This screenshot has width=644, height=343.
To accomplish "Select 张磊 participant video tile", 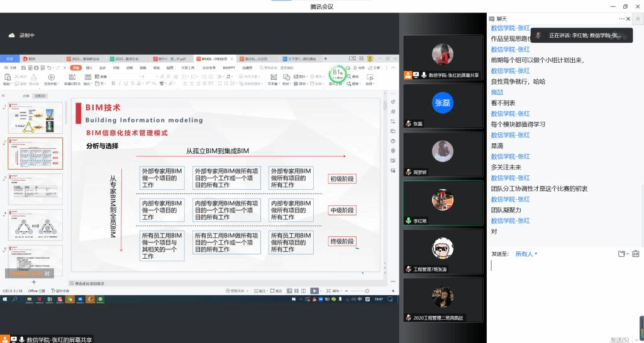I will pos(442,104).
